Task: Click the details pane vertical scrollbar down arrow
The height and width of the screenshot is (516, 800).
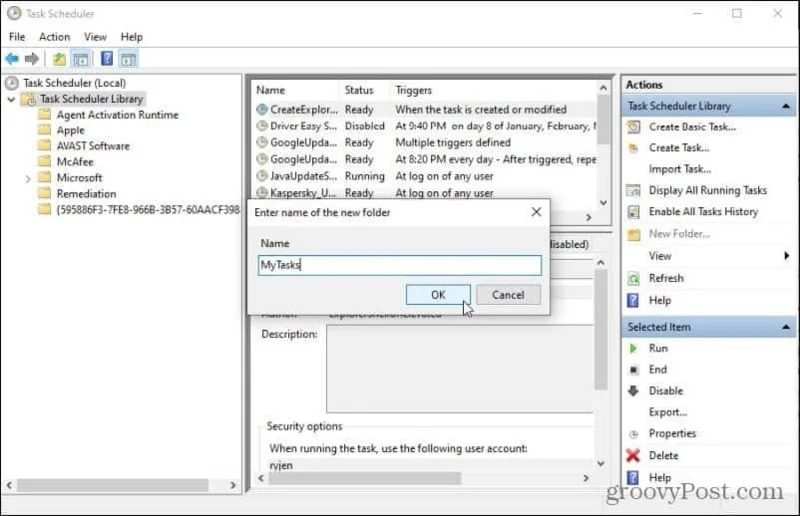Action: pos(601,464)
